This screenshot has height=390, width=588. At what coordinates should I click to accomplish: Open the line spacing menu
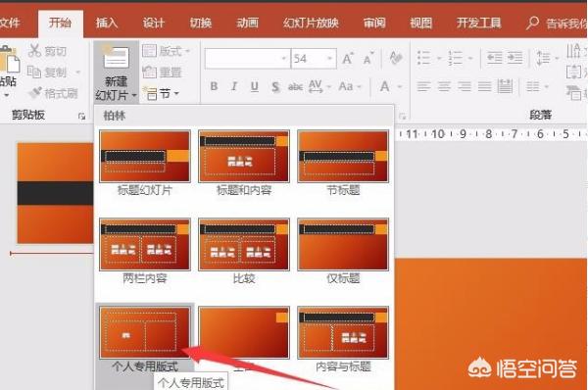547,58
